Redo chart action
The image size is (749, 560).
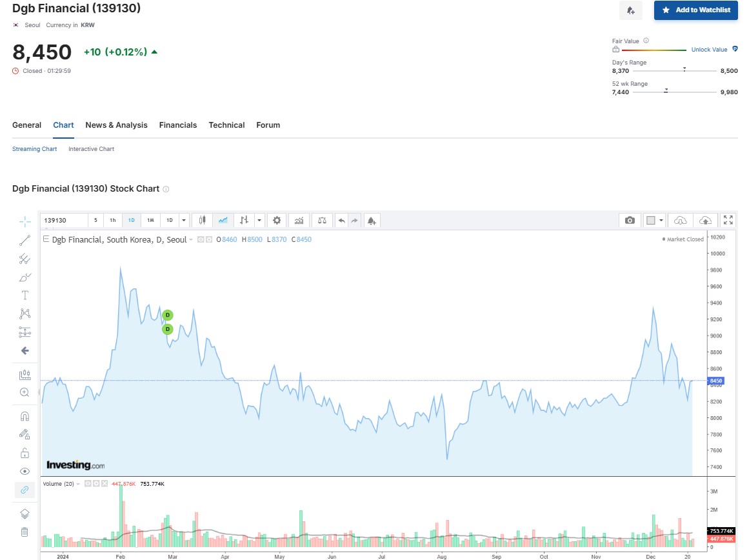click(x=354, y=220)
